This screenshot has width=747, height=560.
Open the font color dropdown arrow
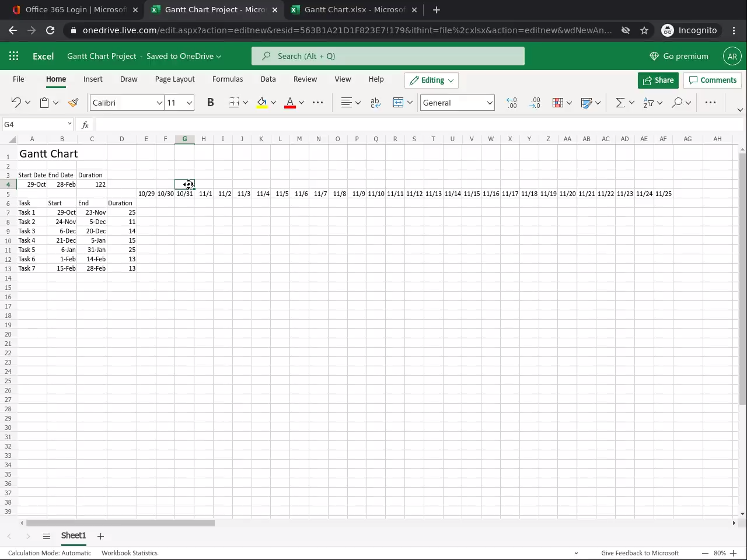[301, 103]
